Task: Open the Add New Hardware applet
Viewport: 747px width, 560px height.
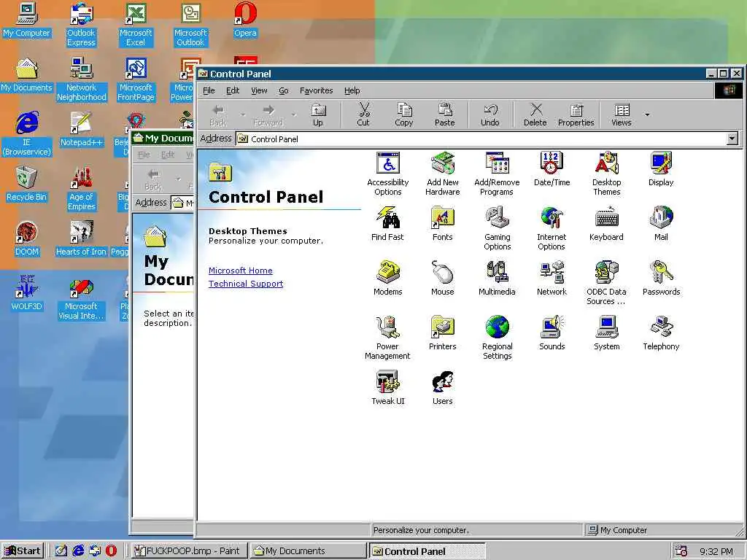Action: click(x=443, y=174)
